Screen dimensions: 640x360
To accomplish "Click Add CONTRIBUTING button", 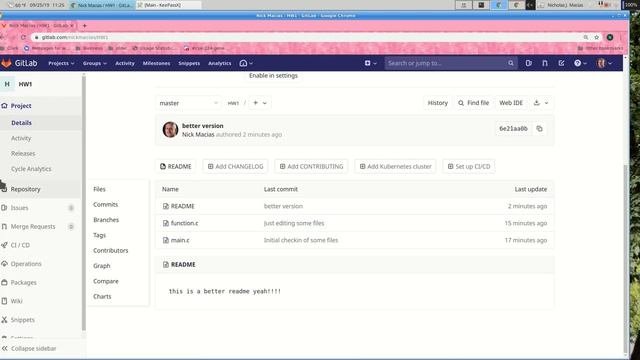I will click(311, 167).
